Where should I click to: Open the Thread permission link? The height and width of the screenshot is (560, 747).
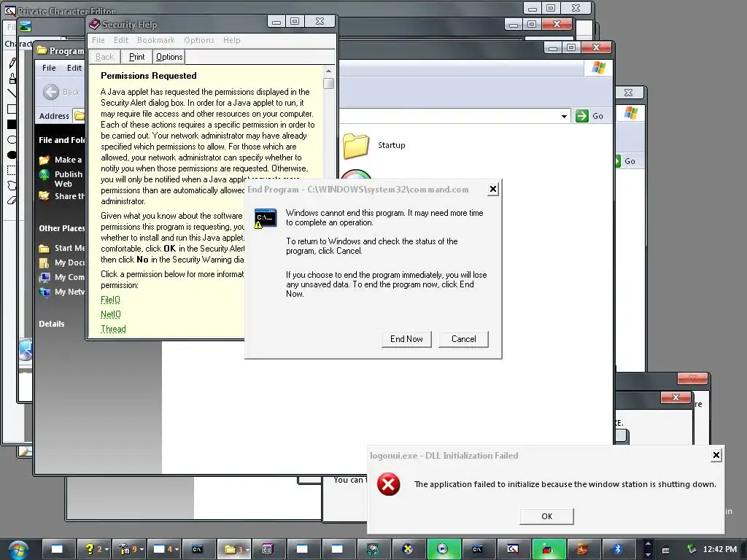coord(113,329)
